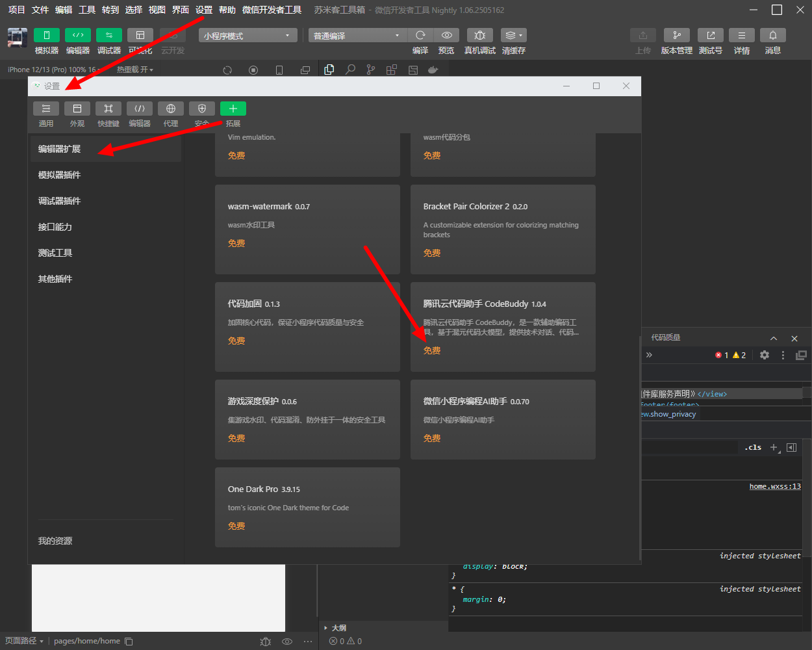Open the 编辑器 tab in settings window
The width and height of the screenshot is (812, 650).
(x=140, y=109)
